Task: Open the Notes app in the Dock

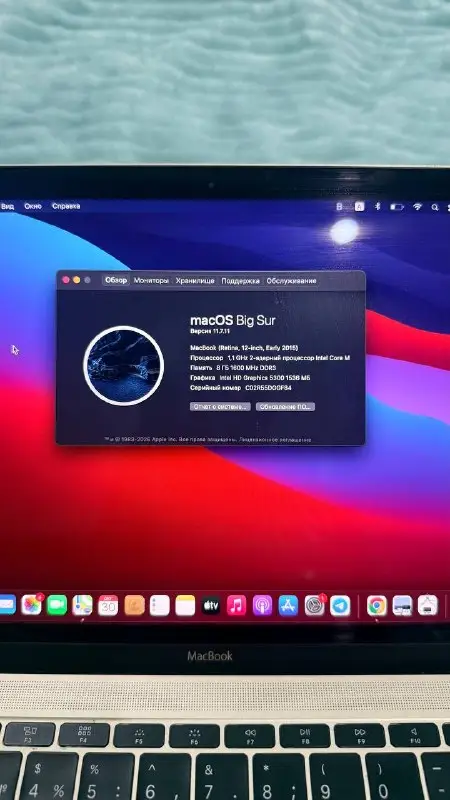Action: click(185, 605)
